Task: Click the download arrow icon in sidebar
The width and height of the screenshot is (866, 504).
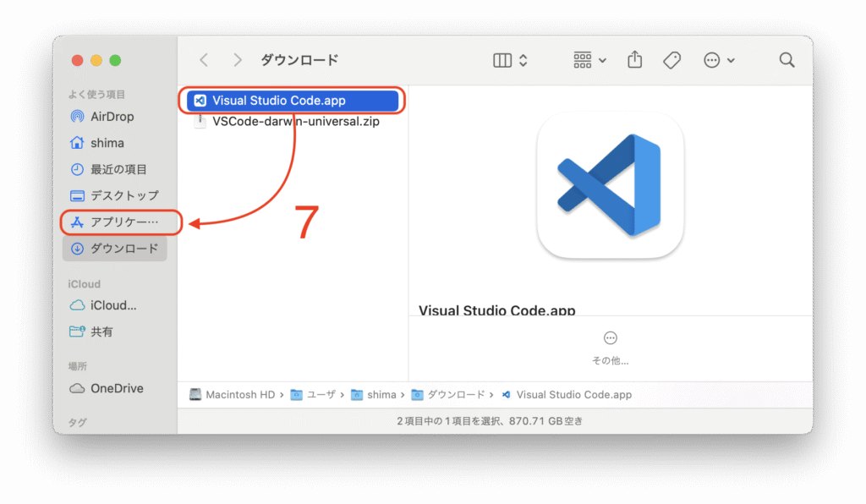Action: 77,249
